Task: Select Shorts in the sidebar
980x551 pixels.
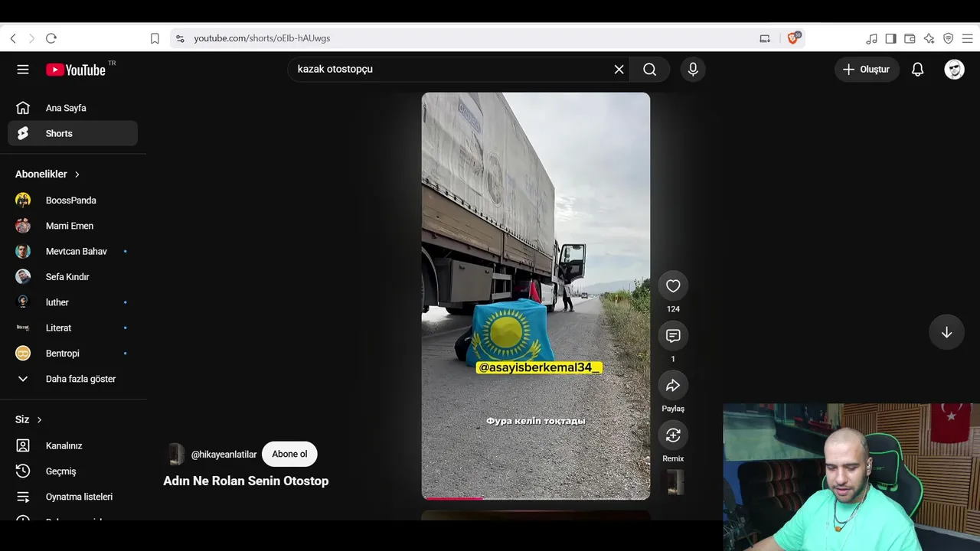Action: point(73,133)
